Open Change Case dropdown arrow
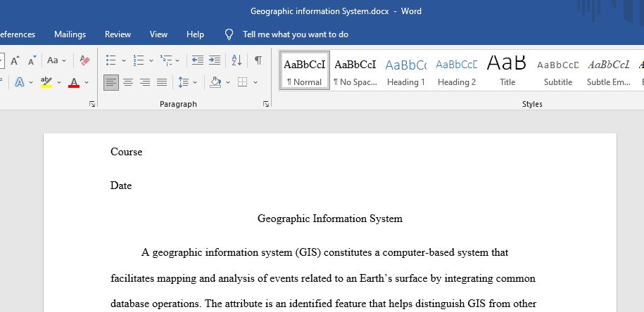 64,60
